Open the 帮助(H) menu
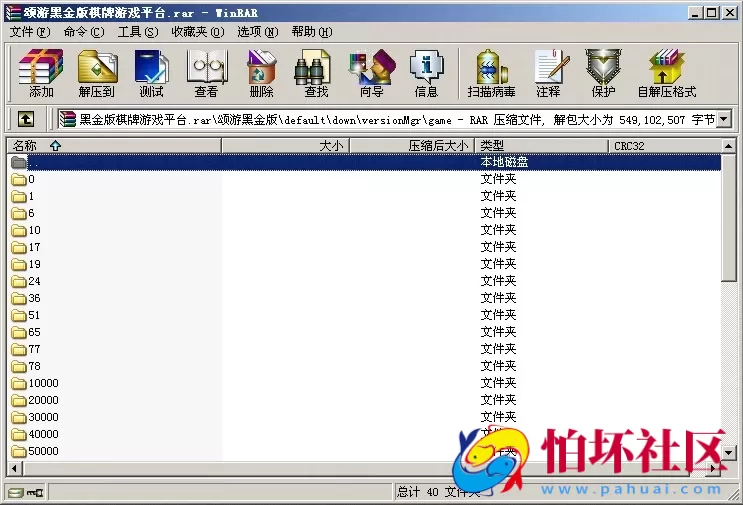This screenshot has width=743, height=505. (312, 32)
